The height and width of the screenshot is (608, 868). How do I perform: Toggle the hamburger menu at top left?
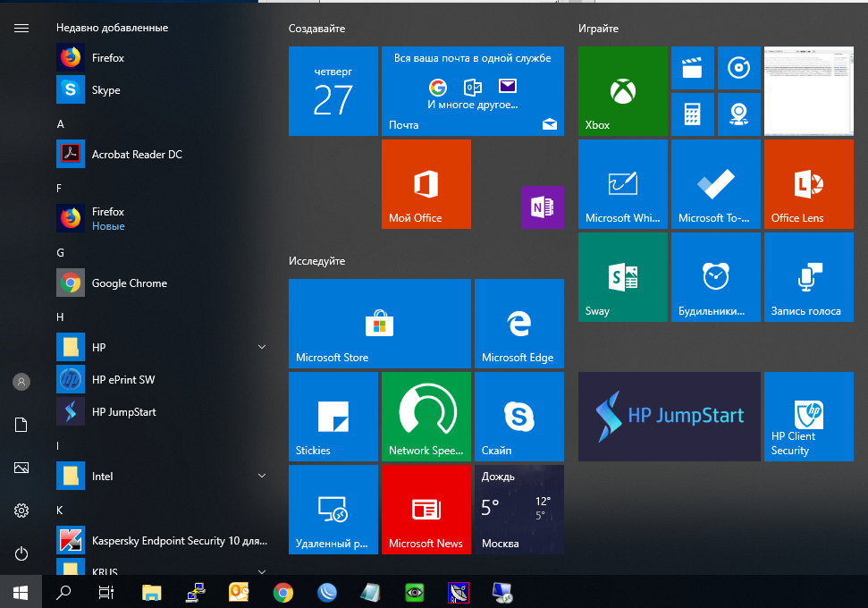pyautogui.click(x=21, y=28)
